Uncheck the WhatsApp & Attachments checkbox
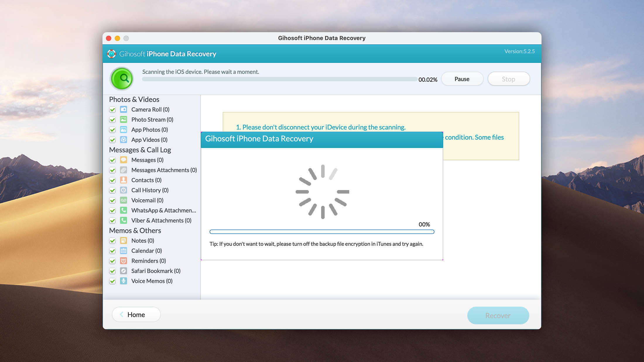Viewport: 644px width, 362px height. point(112,211)
